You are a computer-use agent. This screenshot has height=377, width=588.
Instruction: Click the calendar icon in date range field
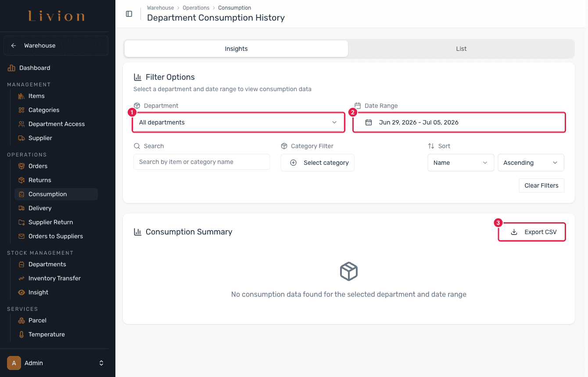[x=369, y=122]
